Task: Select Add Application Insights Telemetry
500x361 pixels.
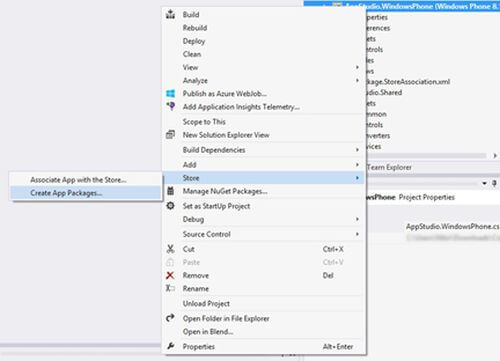Action: (x=241, y=107)
